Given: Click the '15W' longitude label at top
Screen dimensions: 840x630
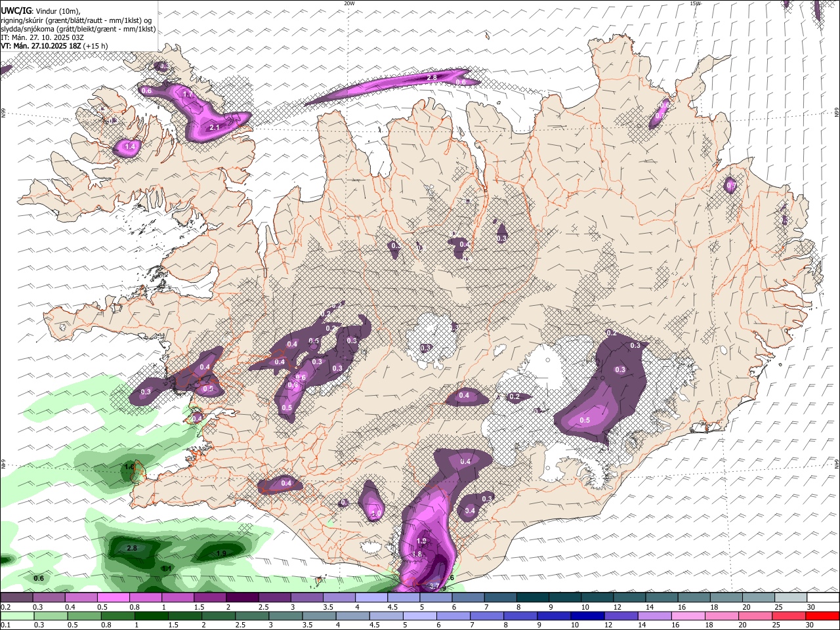Looking at the screenshot, I should 696,3.
